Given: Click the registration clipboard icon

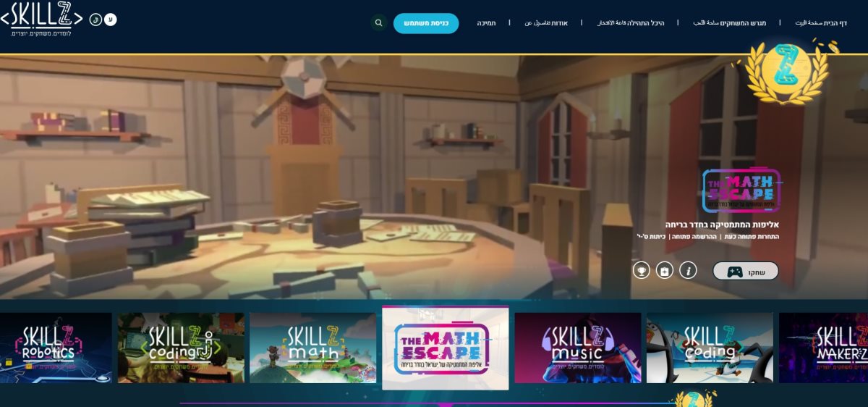Looking at the screenshot, I should pos(664,270).
